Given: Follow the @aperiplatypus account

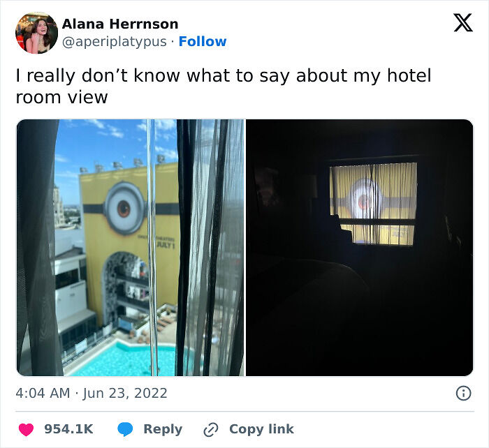Looking at the screenshot, I should click(203, 41).
